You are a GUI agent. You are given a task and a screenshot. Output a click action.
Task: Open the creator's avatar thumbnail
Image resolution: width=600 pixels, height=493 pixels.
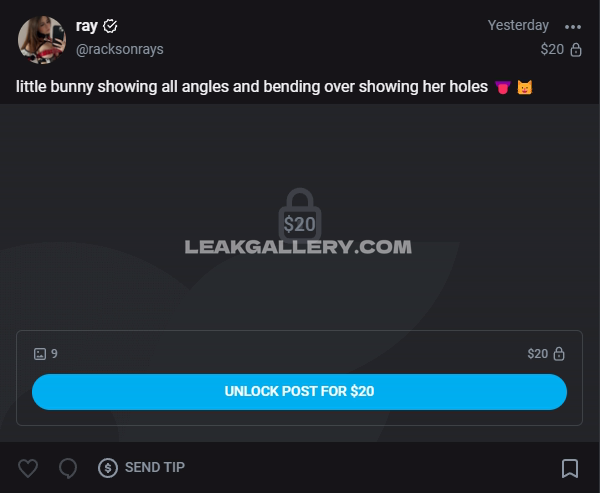(42, 40)
